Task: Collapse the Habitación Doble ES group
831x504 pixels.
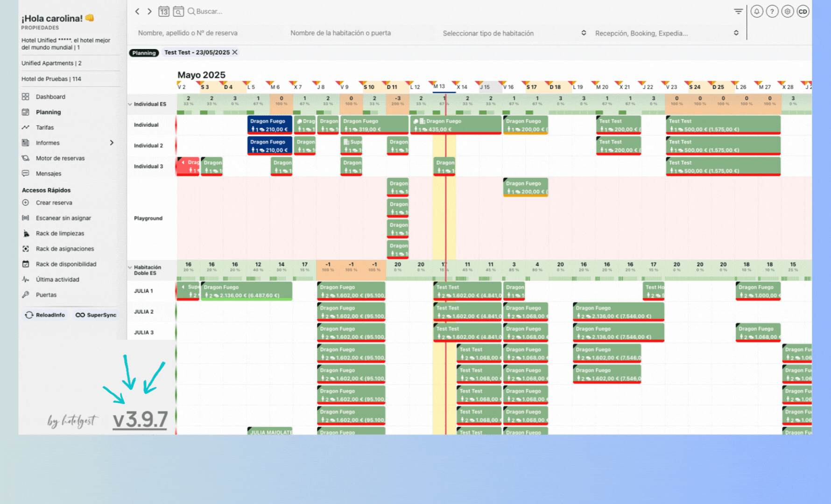Action: coord(130,267)
